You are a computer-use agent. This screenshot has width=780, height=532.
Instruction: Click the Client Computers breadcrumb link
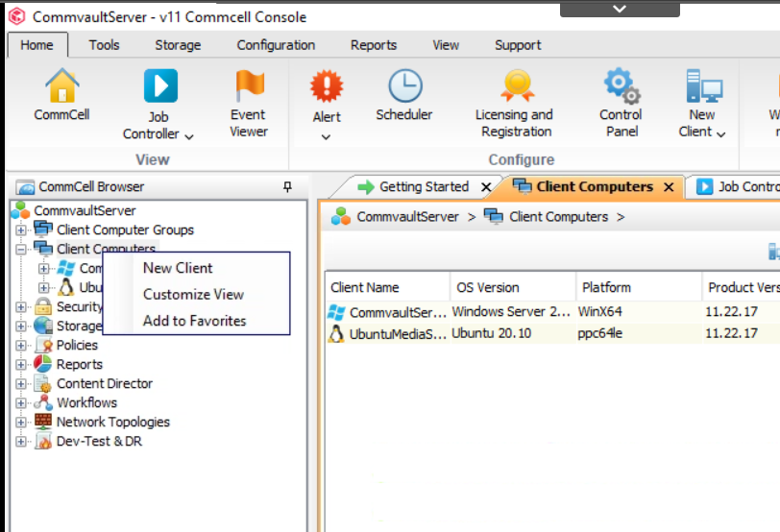click(x=558, y=217)
